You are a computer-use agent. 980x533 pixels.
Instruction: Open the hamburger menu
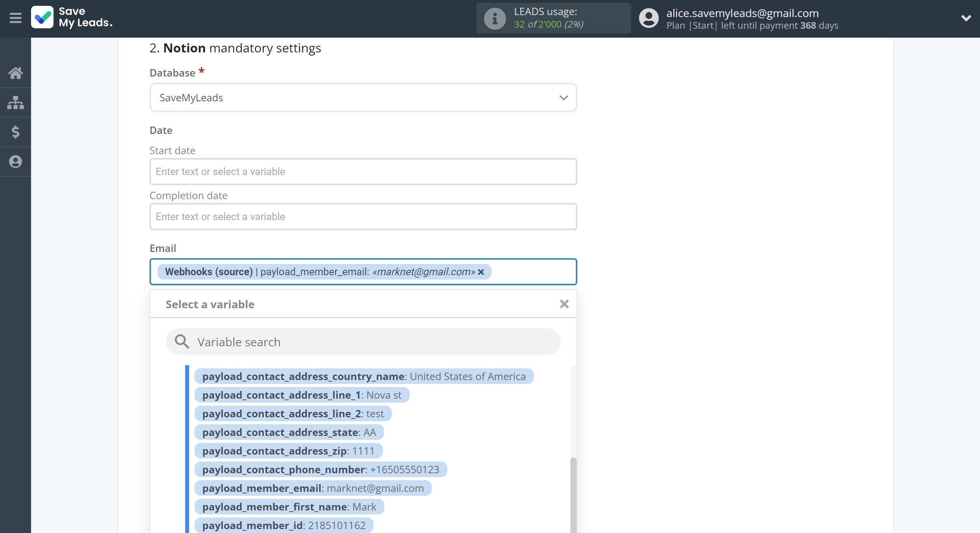click(16, 18)
